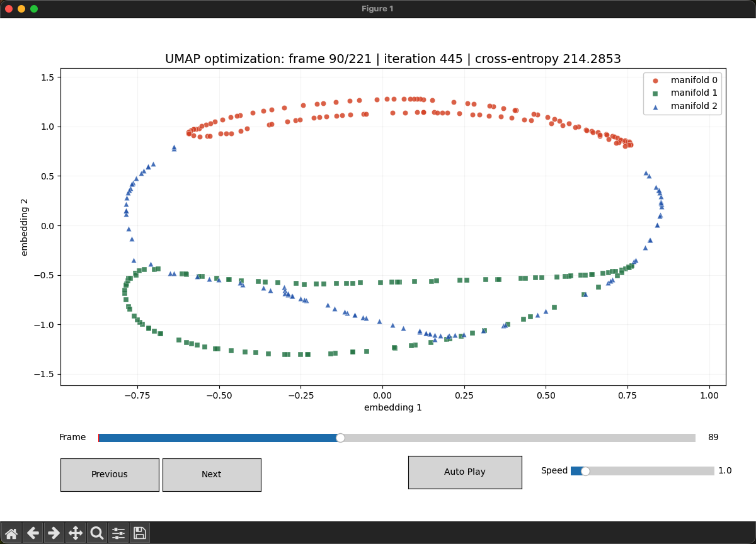
Task: Click the green square legend marker
Action: coord(655,93)
